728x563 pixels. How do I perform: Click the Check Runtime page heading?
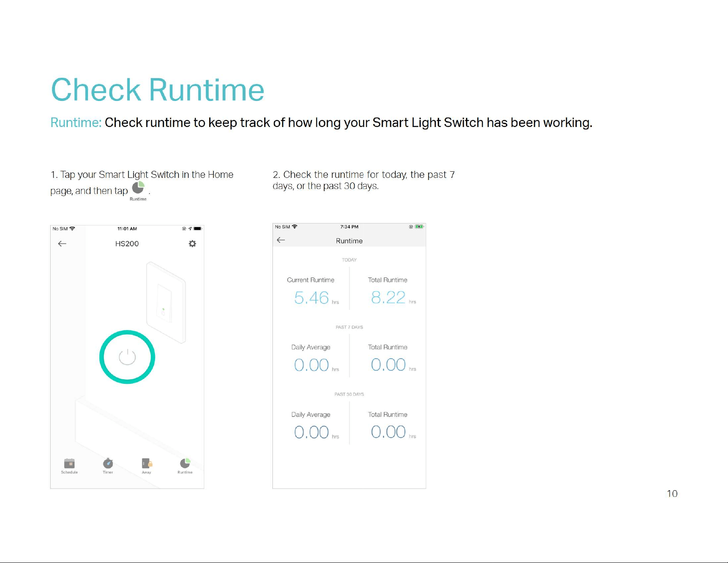tap(158, 90)
